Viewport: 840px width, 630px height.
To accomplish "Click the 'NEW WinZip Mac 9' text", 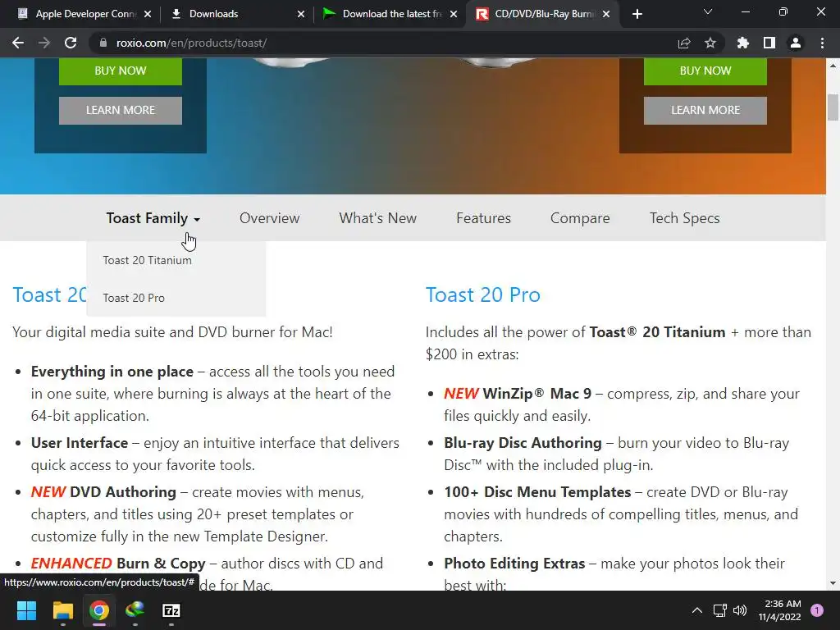I will coord(518,394).
